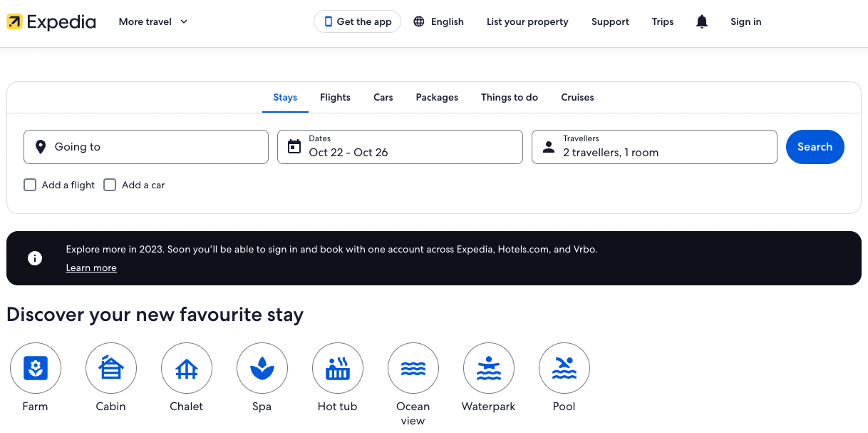Choose the Pool category icon

click(x=564, y=368)
